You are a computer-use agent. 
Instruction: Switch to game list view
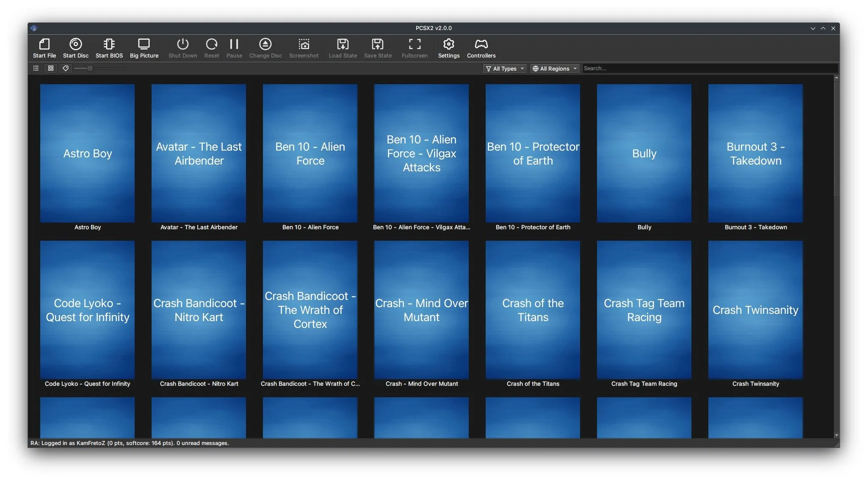(x=36, y=68)
